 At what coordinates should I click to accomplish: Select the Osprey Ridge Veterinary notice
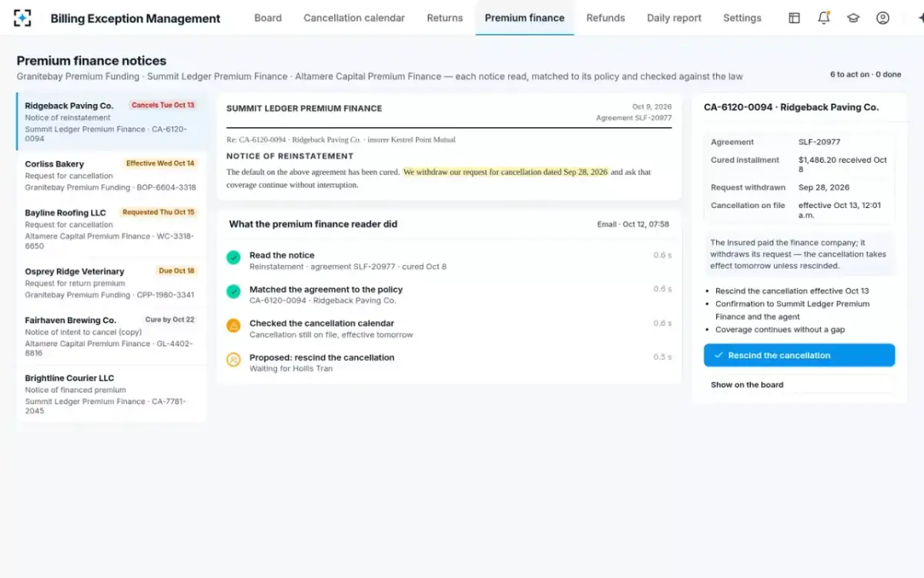tap(112, 283)
